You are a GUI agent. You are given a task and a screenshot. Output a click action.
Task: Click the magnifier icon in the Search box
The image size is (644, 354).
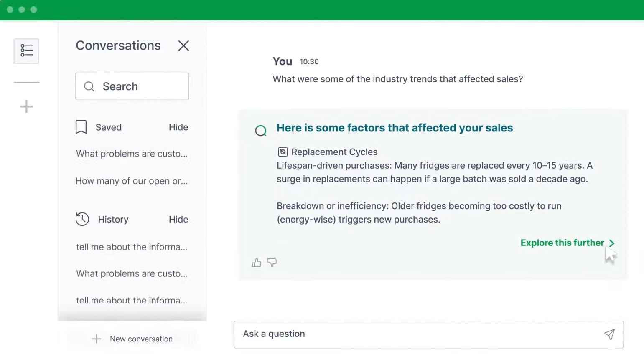point(89,86)
